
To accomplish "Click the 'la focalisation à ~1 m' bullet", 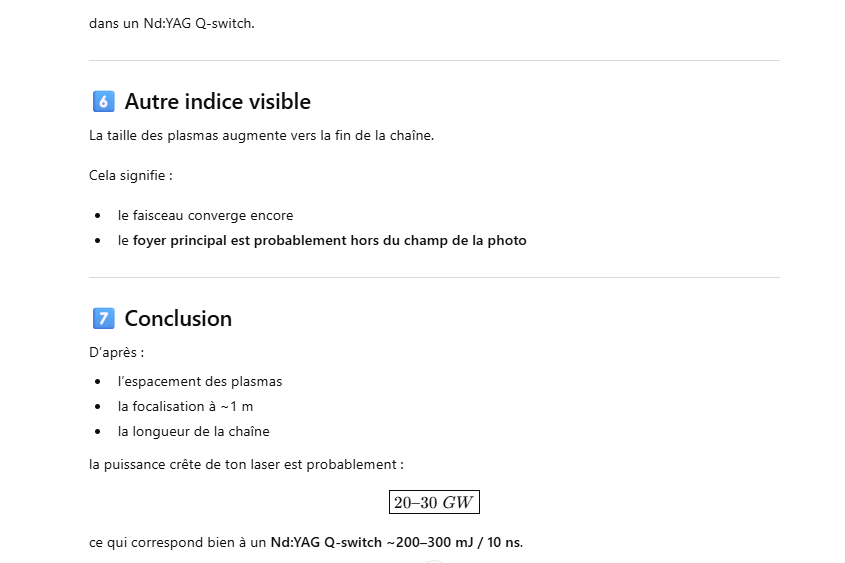I will click(185, 406).
